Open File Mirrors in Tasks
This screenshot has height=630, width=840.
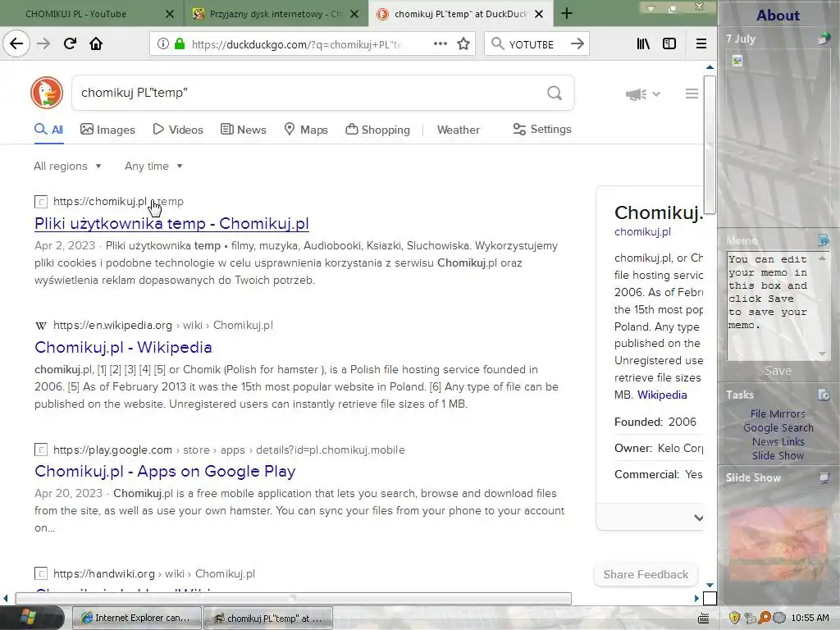(778, 413)
